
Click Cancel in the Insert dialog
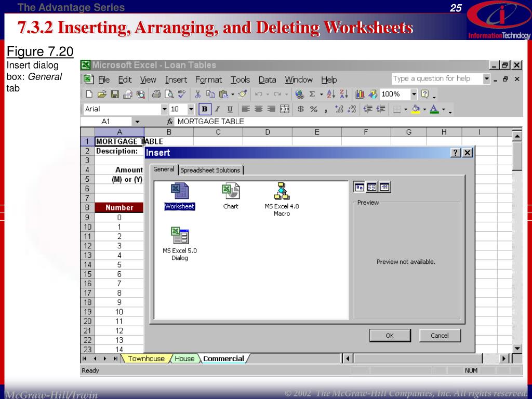[x=440, y=336]
